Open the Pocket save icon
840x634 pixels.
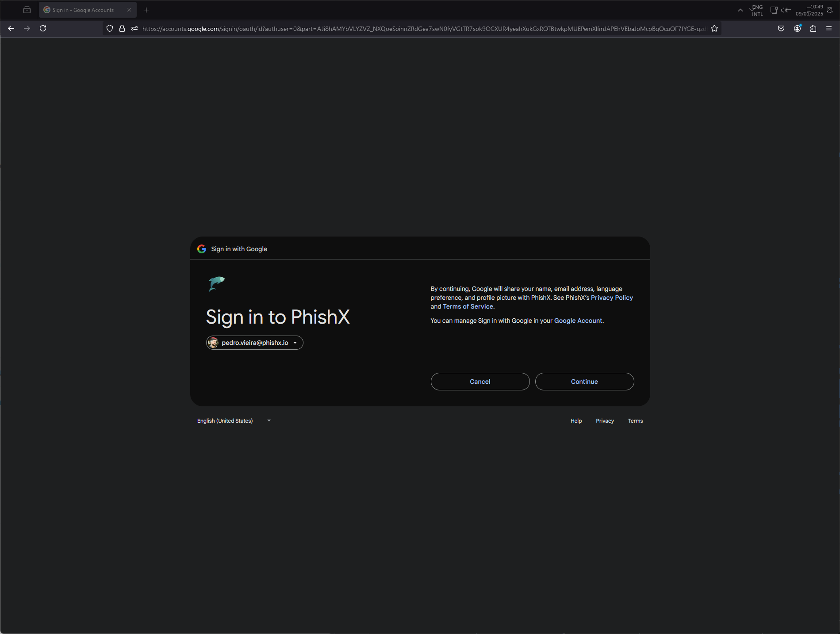pos(781,28)
